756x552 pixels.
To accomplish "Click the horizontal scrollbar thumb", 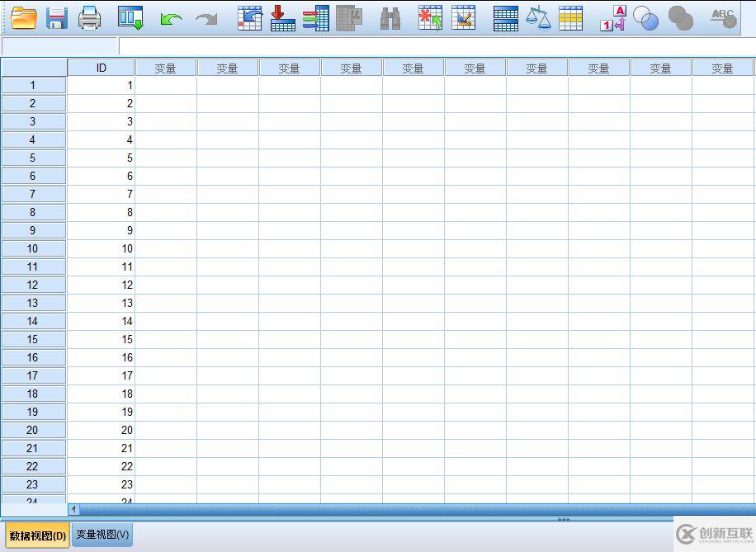I will [418, 508].
